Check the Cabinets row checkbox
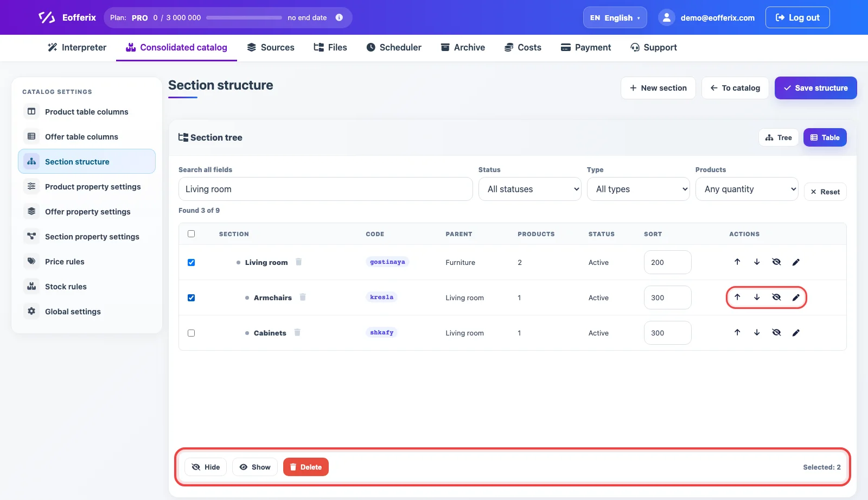The image size is (868, 500). tap(191, 333)
